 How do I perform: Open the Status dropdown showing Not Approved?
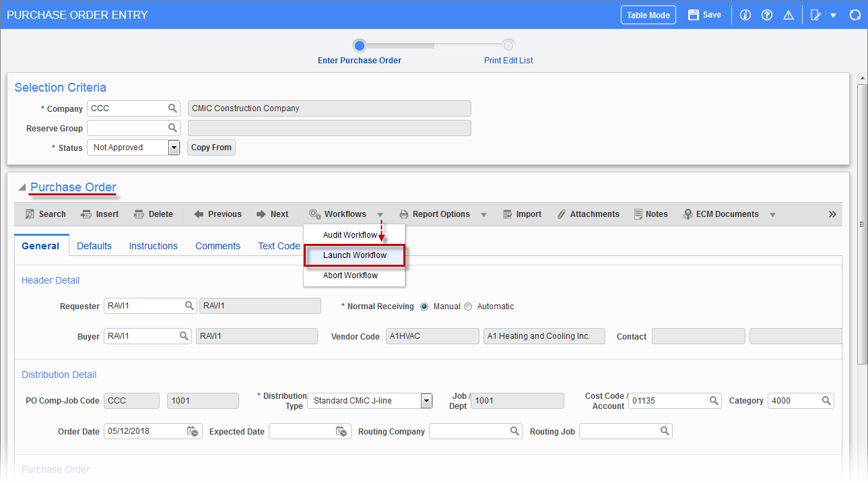[x=173, y=147]
